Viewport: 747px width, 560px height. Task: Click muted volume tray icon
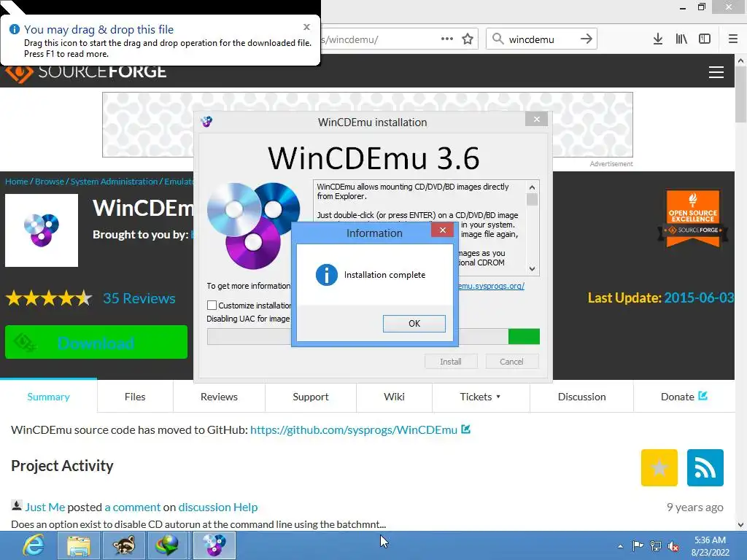tap(673, 546)
